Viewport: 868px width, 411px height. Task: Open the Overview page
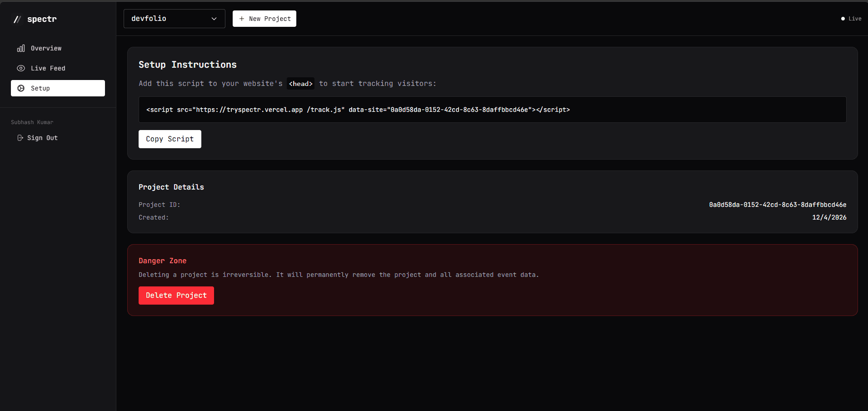click(58, 48)
